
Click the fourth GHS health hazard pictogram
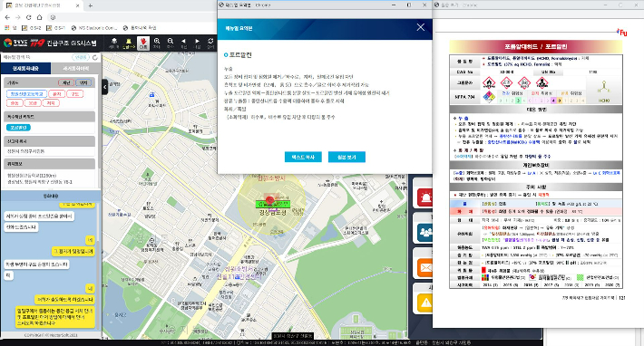coord(542,82)
